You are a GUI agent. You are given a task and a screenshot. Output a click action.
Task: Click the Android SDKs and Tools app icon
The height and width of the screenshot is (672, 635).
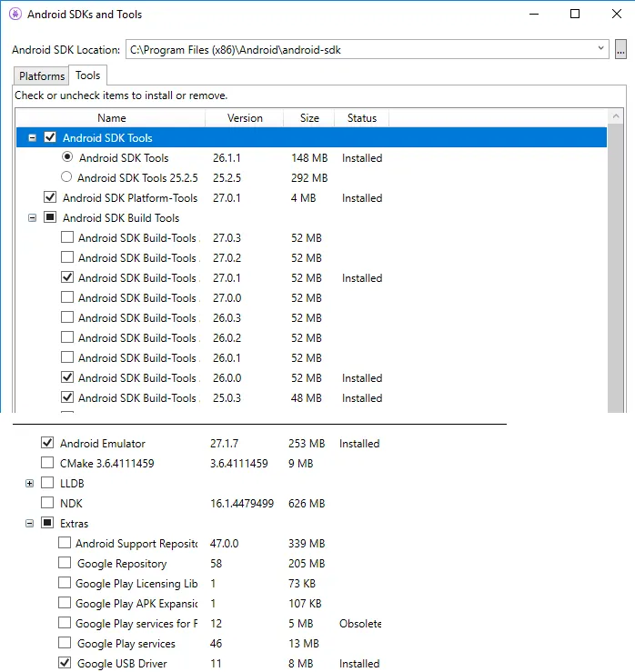(15, 15)
